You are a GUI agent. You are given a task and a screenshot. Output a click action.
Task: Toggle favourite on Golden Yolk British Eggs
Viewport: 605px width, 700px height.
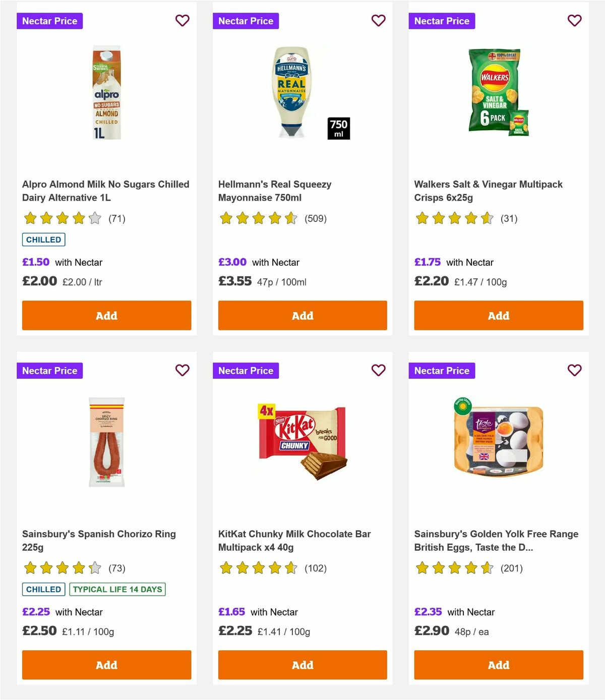pyautogui.click(x=574, y=370)
